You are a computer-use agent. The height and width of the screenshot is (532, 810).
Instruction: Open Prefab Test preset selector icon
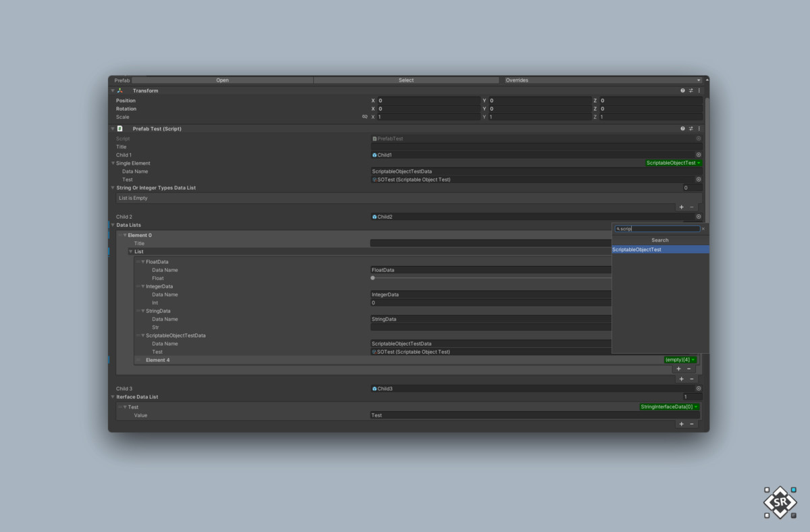691,128
